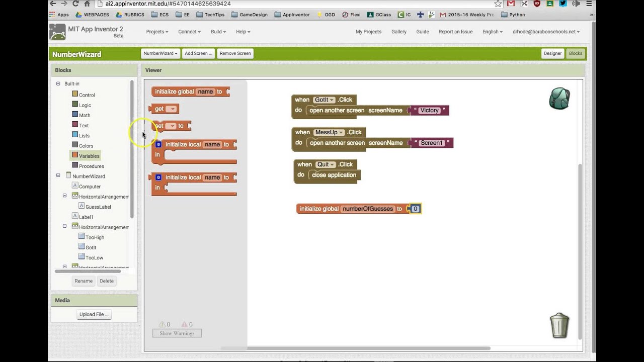Open the Text blocks drawer
The height and width of the screenshot is (362, 644).
[x=80, y=125]
